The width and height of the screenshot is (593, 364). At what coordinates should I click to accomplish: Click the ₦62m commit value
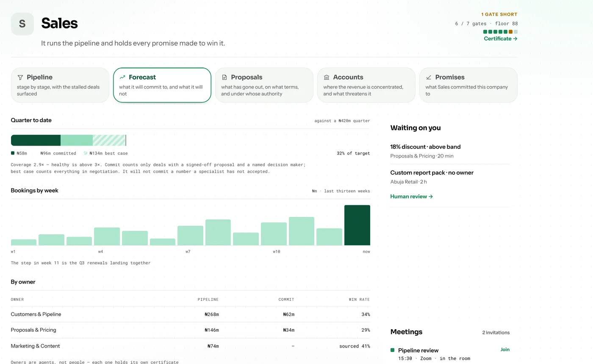288,314
